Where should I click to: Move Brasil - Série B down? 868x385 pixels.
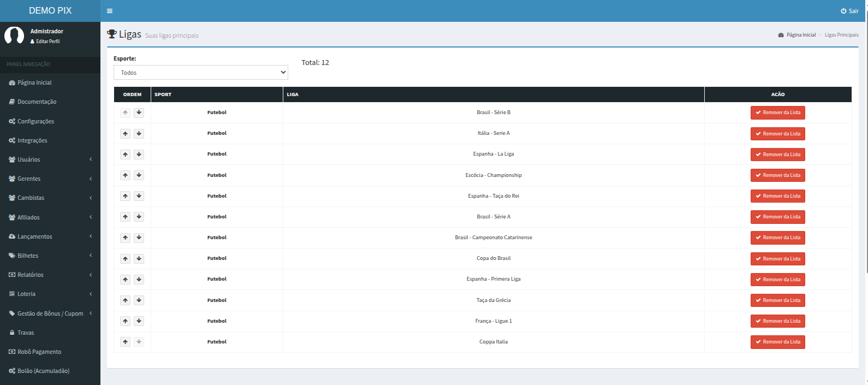(x=139, y=112)
